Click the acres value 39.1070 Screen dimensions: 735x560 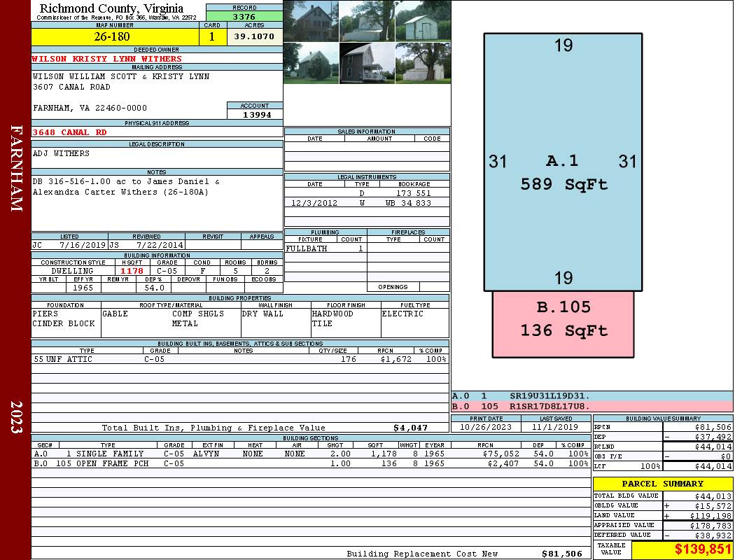point(254,36)
